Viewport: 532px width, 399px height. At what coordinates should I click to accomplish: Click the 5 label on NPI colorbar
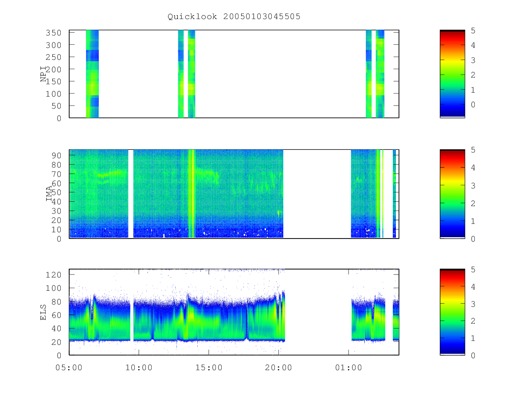(473, 30)
